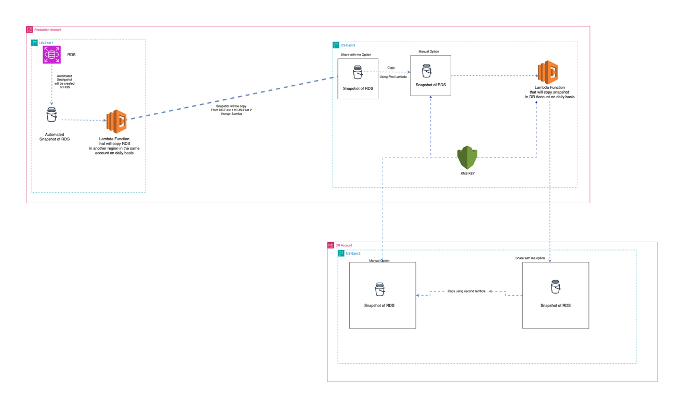The height and width of the screenshot is (408, 684).
Task: Select 'Manual Option' label in Production account
Action: (429, 51)
